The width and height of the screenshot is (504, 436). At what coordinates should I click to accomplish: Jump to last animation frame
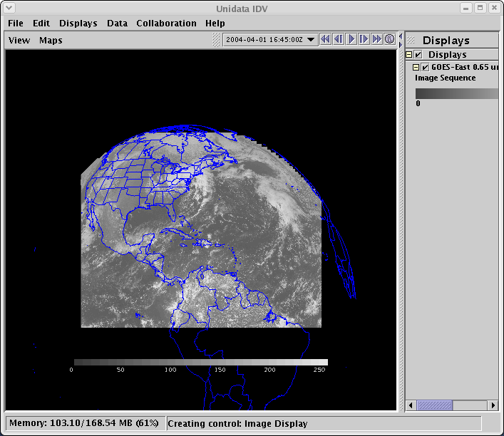(376, 39)
